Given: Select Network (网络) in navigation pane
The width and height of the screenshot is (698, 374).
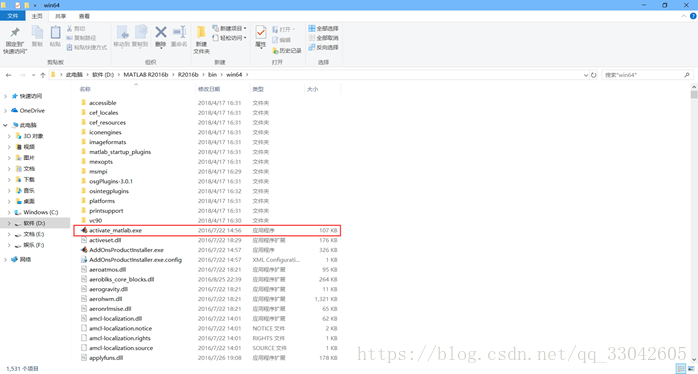Looking at the screenshot, I should click(26, 259).
